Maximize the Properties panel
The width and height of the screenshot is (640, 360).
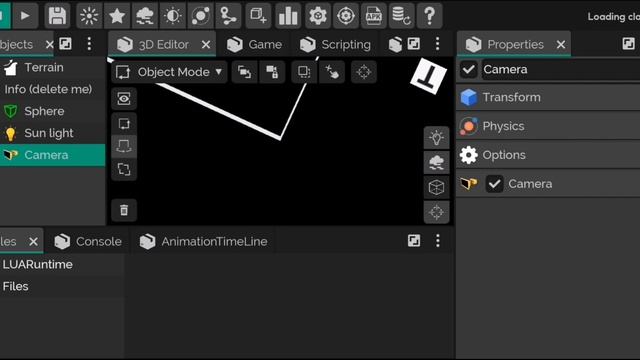click(x=629, y=44)
